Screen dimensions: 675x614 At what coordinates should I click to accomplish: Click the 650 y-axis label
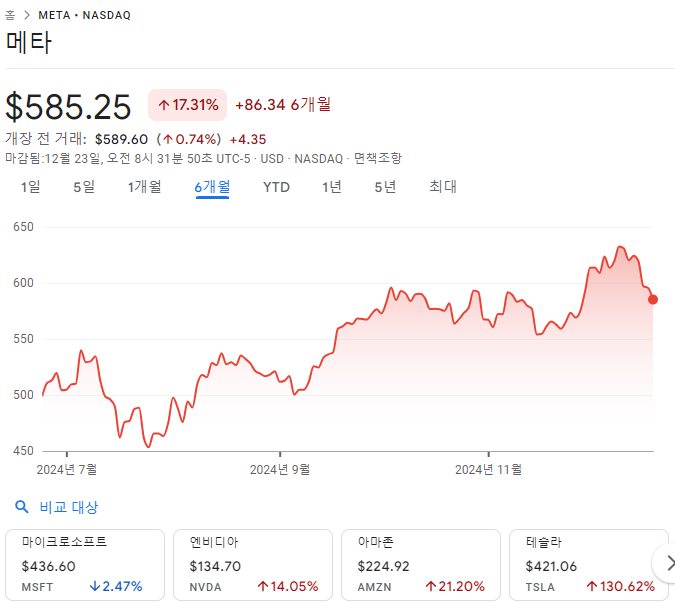point(23,227)
